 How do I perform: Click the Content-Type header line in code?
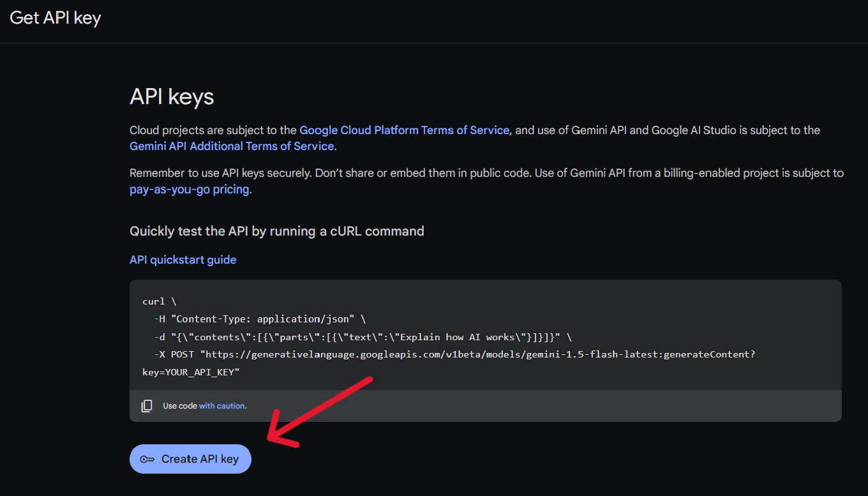(259, 319)
